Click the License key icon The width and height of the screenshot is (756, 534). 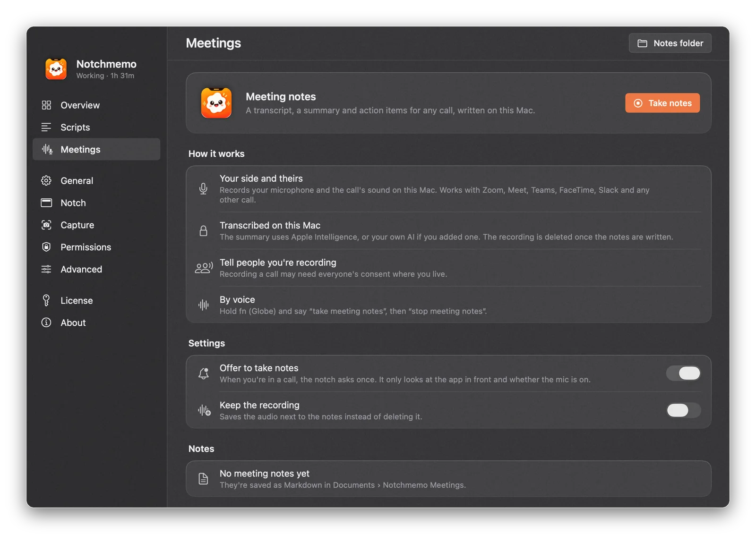coord(46,300)
